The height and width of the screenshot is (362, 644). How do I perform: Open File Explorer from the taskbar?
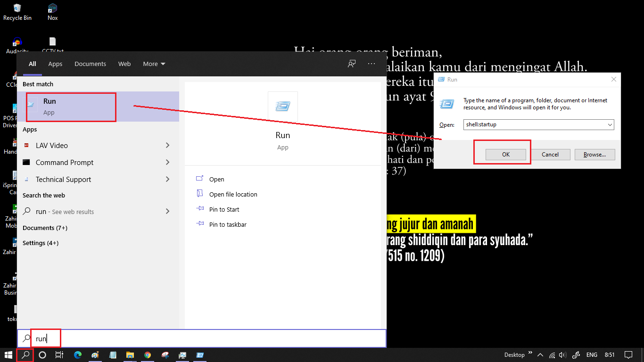130,355
